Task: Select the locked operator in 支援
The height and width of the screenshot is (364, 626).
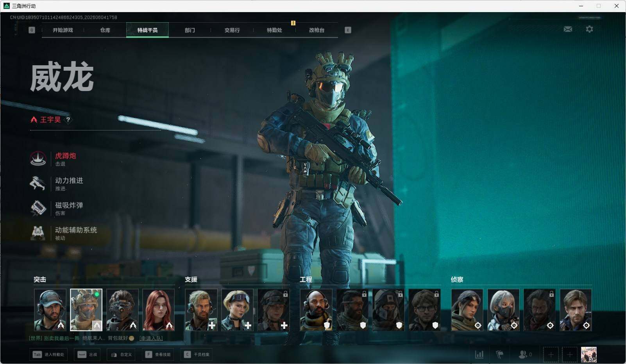Action: 274,310
